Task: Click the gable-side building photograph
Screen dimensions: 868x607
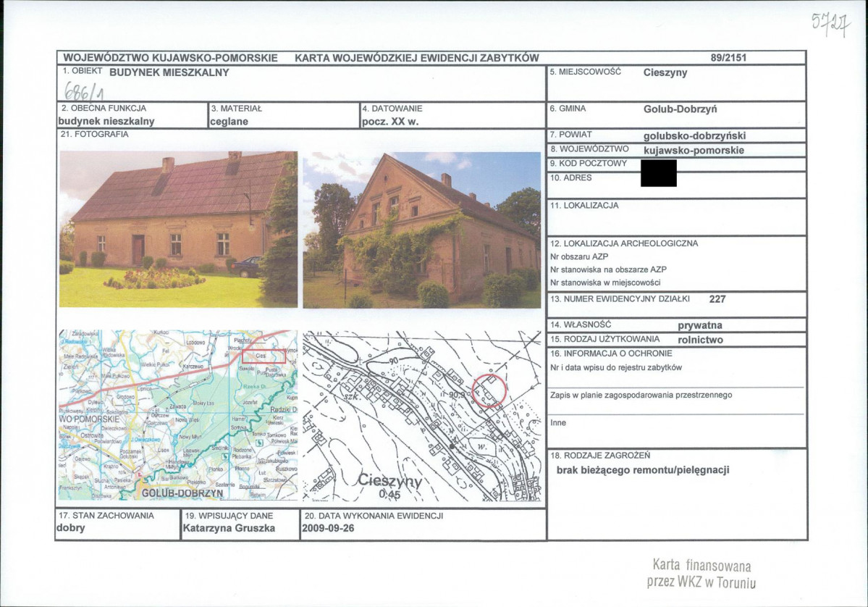Action: pos(422,230)
